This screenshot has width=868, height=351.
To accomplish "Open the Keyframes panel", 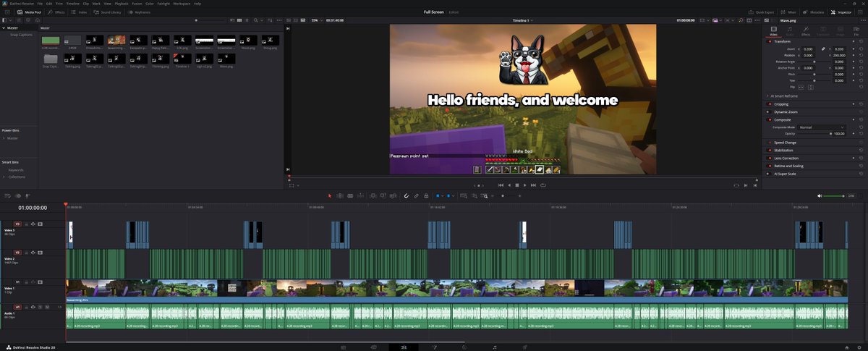I will pyautogui.click(x=140, y=12).
